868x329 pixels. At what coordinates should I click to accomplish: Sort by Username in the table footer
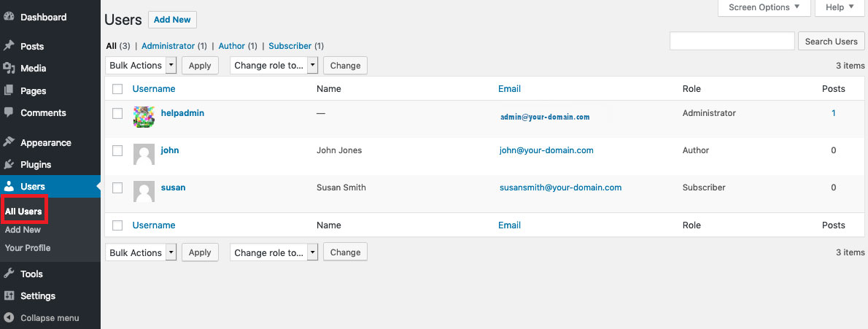[x=154, y=225]
